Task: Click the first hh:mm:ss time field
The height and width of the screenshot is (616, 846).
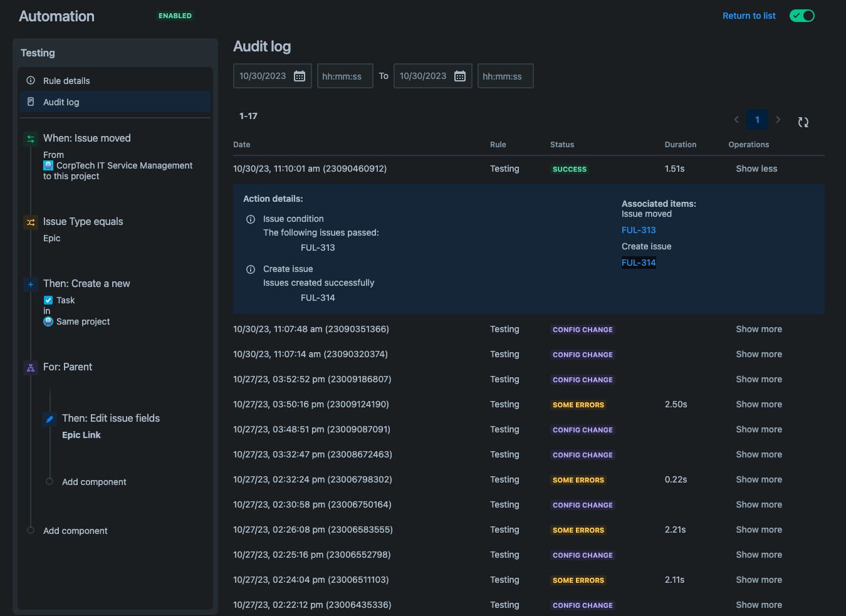Action: (x=345, y=75)
